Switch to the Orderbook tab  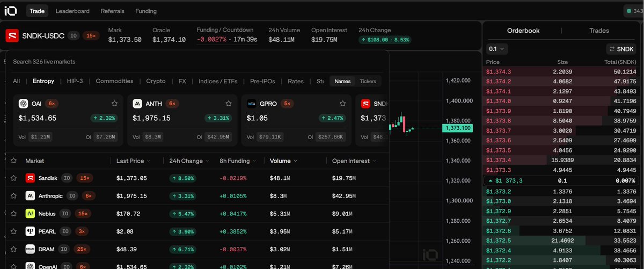pos(523,31)
